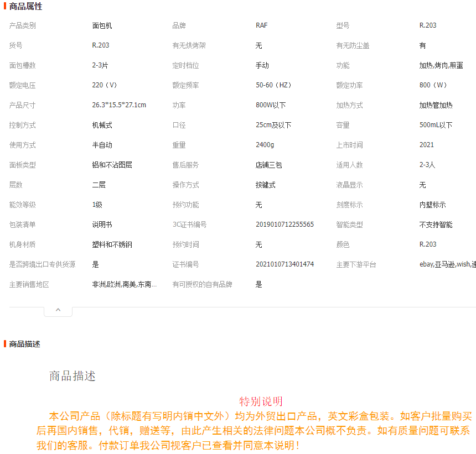Select the rated frequency '50-60（HZ）'
The image size is (476, 454).
(273, 85)
